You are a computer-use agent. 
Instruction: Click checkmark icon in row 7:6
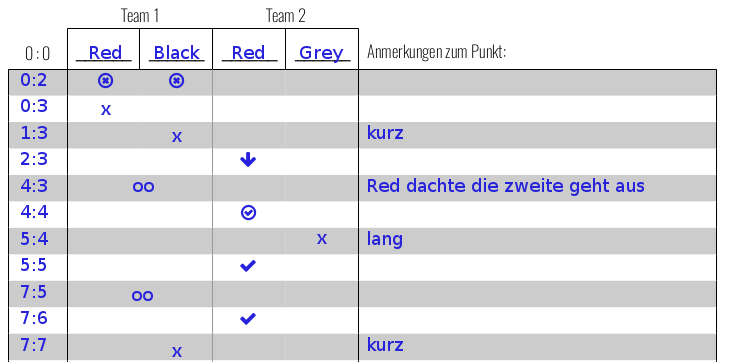(248, 319)
